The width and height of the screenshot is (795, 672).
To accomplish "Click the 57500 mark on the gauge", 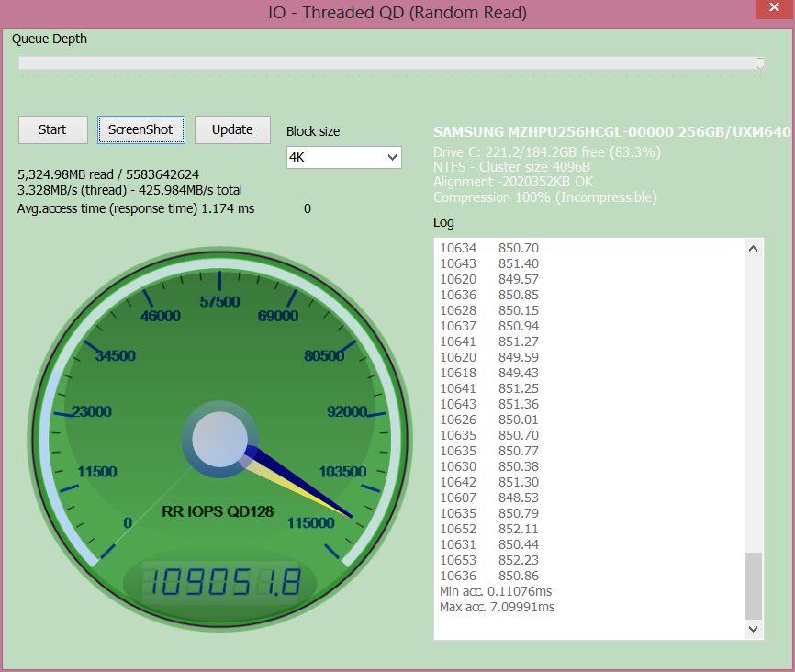I will tap(219, 302).
